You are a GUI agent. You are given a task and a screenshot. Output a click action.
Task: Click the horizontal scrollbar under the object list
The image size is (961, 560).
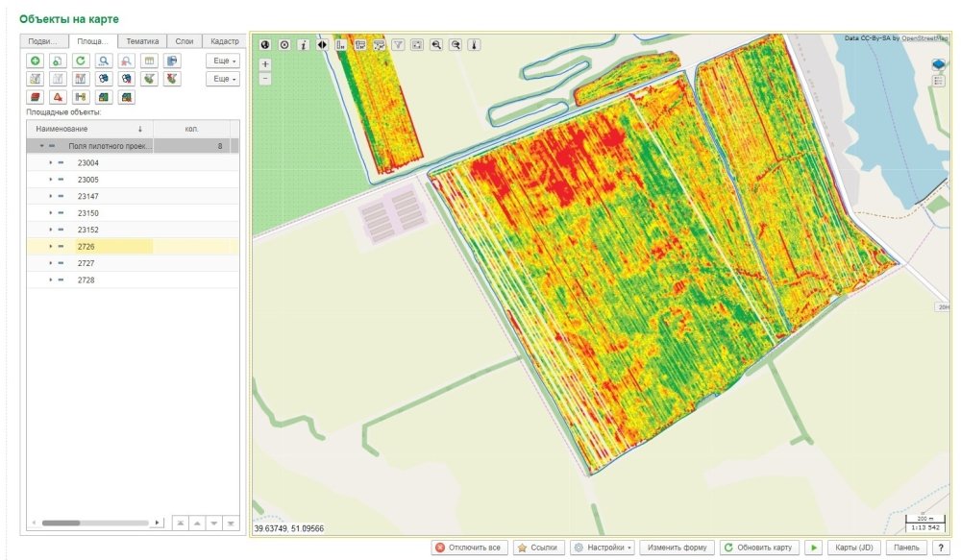(x=95, y=523)
